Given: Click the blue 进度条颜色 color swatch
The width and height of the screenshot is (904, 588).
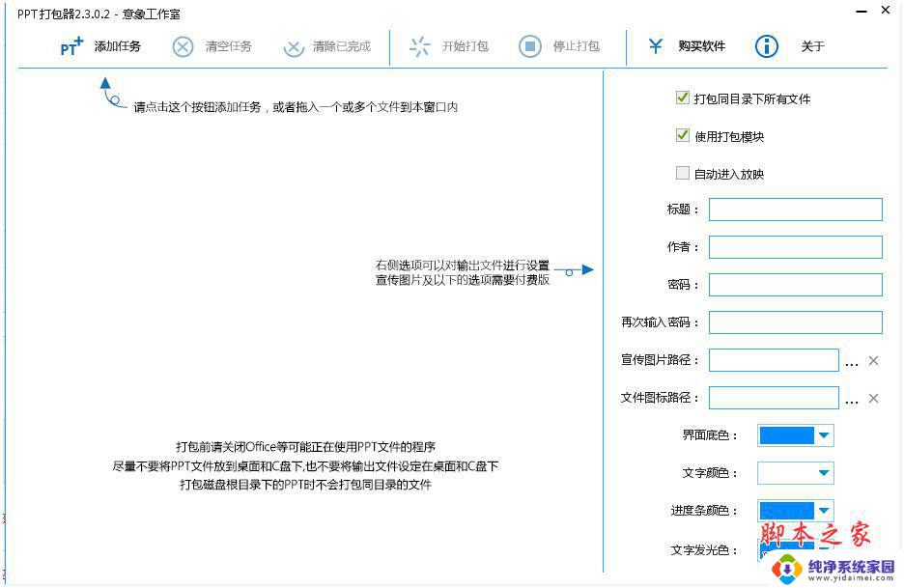Looking at the screenshot, I should point(786,510).
